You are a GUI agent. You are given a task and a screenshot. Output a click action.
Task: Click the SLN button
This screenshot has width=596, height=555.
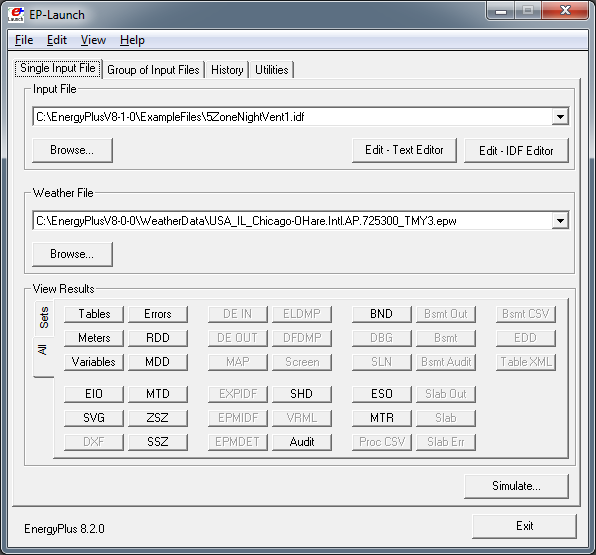(x=382, y=362)
